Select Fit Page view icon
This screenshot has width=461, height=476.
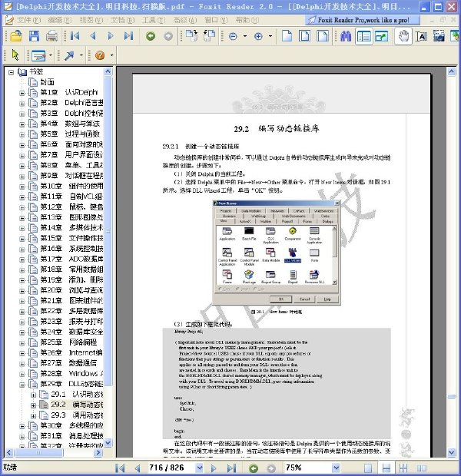[x=304, y=36]
